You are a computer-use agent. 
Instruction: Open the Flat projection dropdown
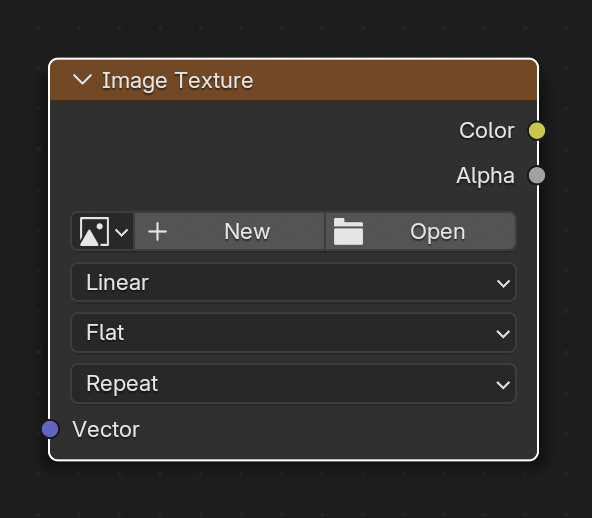pyautogui.click(x=293, y=333)
